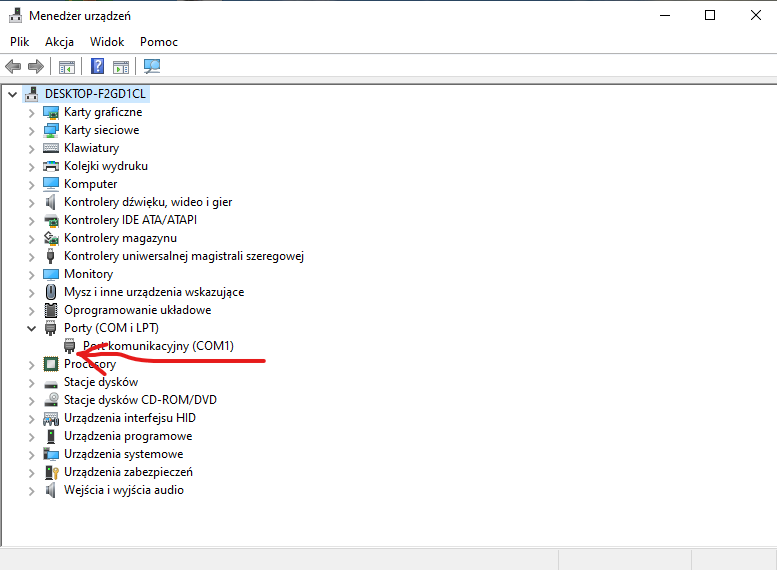Select Wejścia i wyjścia audio item
This screenshot has height=570, width=777.
click(x=123, y=490)
